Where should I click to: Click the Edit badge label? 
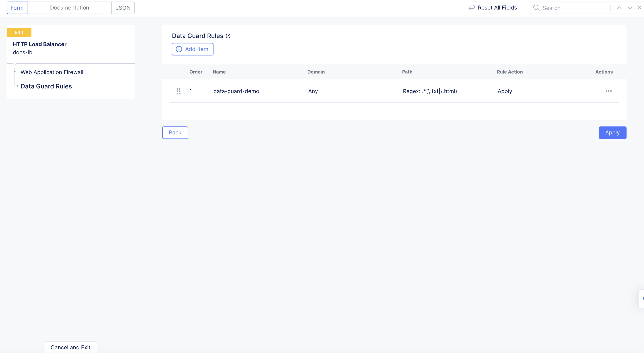click(19, 32)
